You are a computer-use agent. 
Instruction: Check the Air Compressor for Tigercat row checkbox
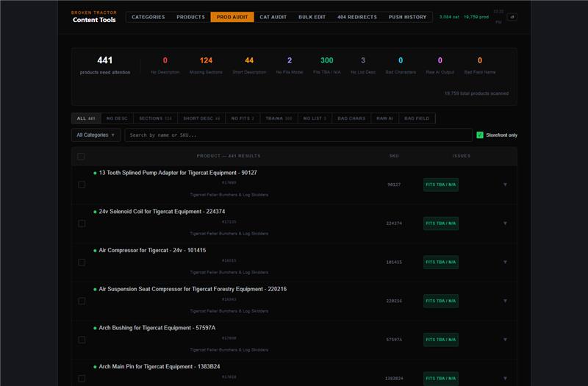[x=82, y=262]
